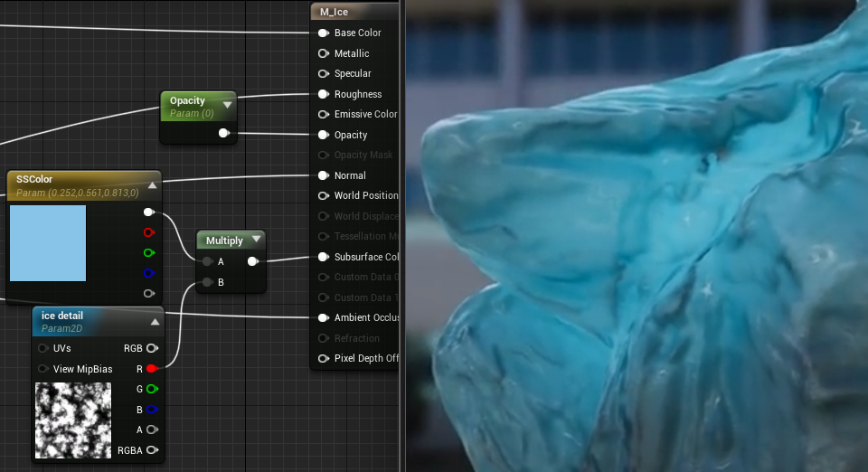Expand the Opacity Param node arrow
Image resolution: width=868 pixels, height=472 pixels.
(228, 105)
